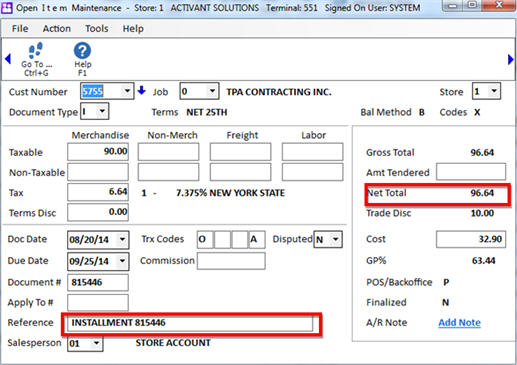Open the Document Type dropdown
Screen dimensions: 517x365
[102, 111]
